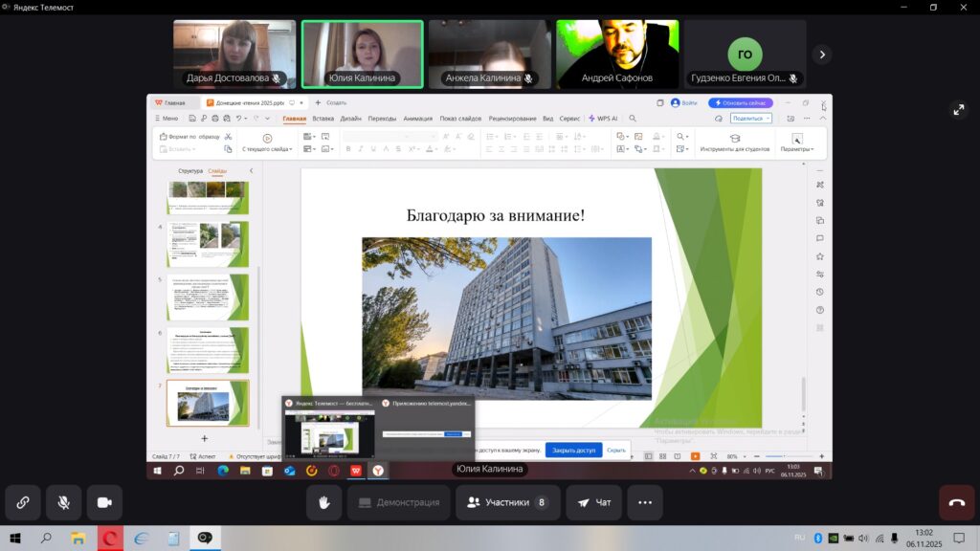Toggle the camera on or off
Viewport: 980px width, 551px height.
(x=104, y=502)
